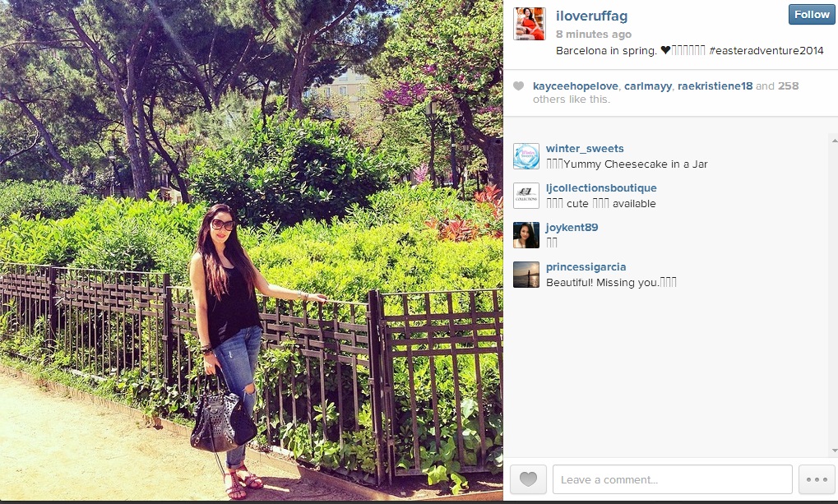Click winter_sweets avatar icon

click(525, 156)
